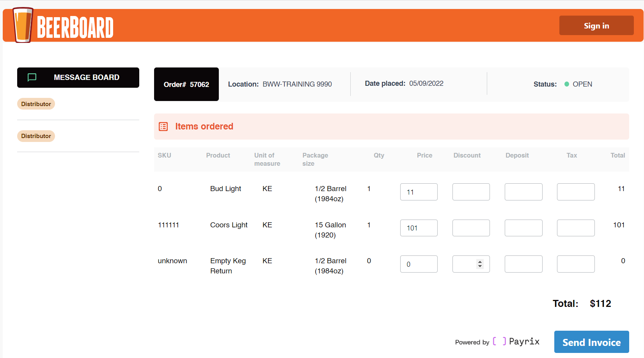Click the speech bubble icon on Message Board
Viewport: 644px width, 358px height.
tap(31, 77)
